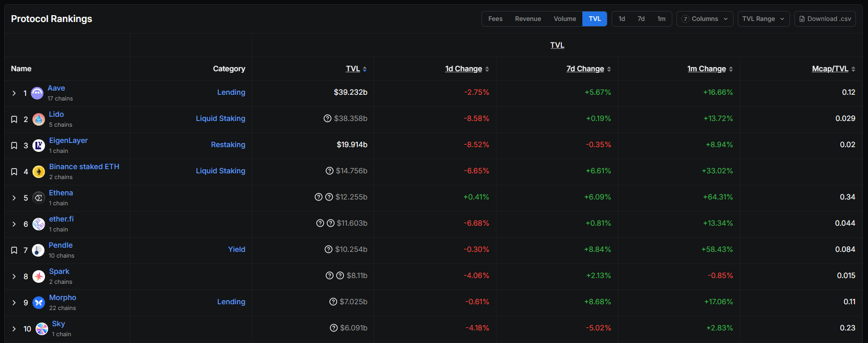Screen dimensions: 868x343
Task: Download the rankings as .csv
Action: click(x=825, y=19)
